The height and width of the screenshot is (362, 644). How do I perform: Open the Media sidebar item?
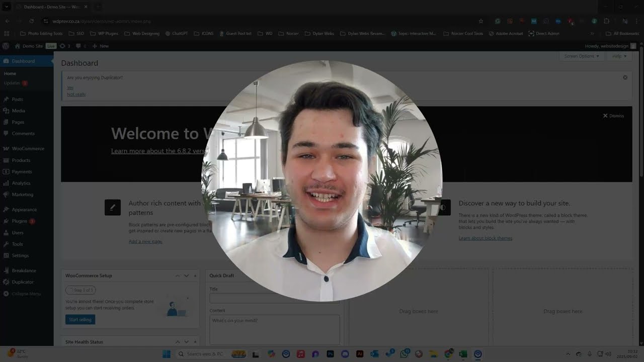click(18, 111)
